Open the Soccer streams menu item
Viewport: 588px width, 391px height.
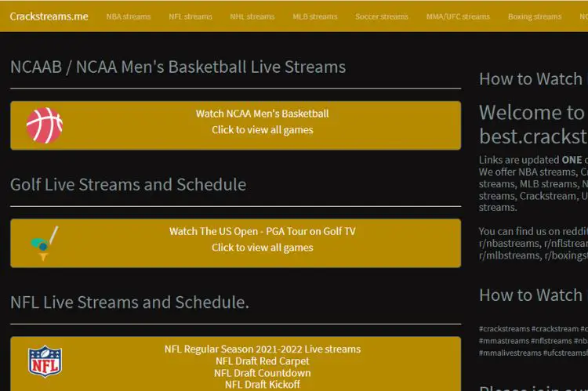382,17
